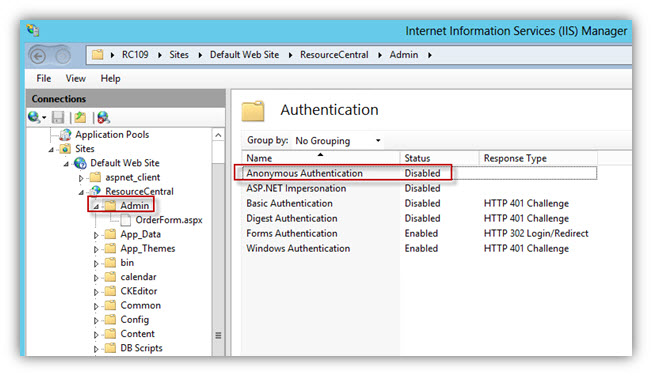Click the App_Data folder icon
The height and width of the screenshot is (376, 652).
[110, 234]
